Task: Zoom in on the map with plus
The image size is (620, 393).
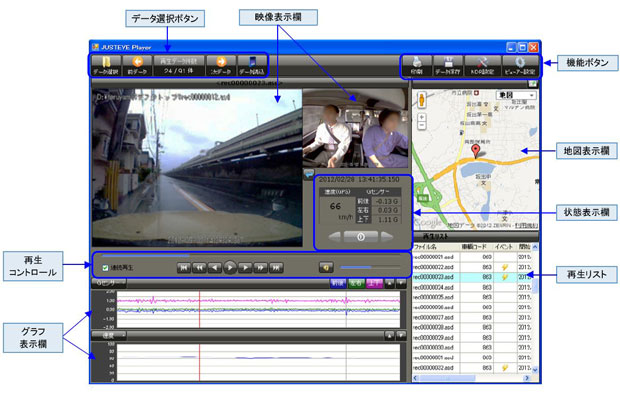Action: click(422, 117)
